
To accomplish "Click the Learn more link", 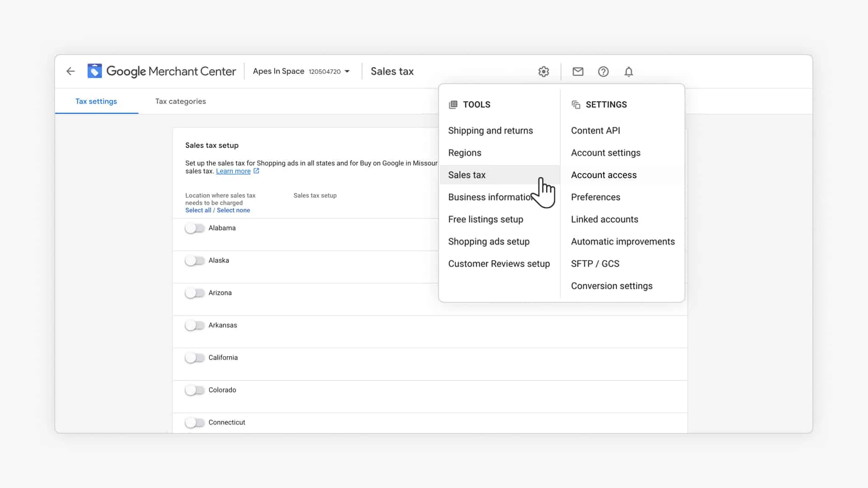I will (233, 171).
